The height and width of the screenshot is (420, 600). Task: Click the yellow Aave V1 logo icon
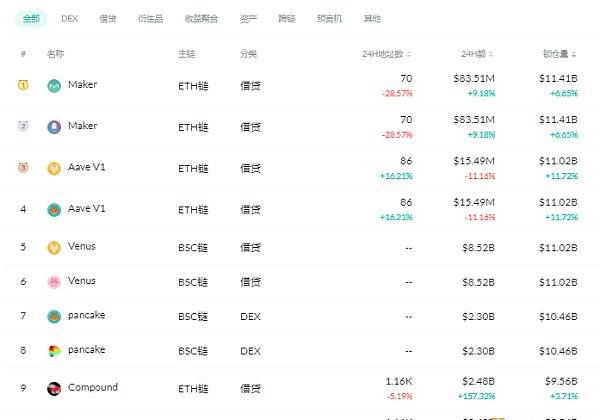(x=54, y=168)
